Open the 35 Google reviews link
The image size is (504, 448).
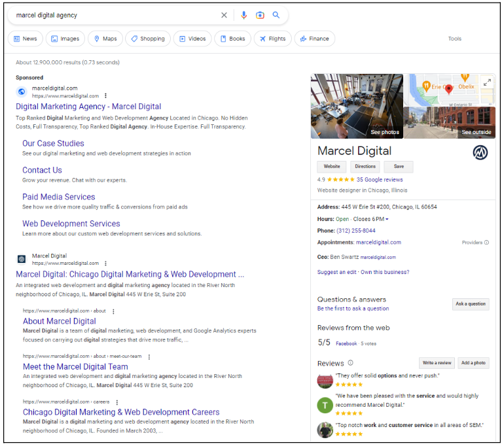pos(380,180)
